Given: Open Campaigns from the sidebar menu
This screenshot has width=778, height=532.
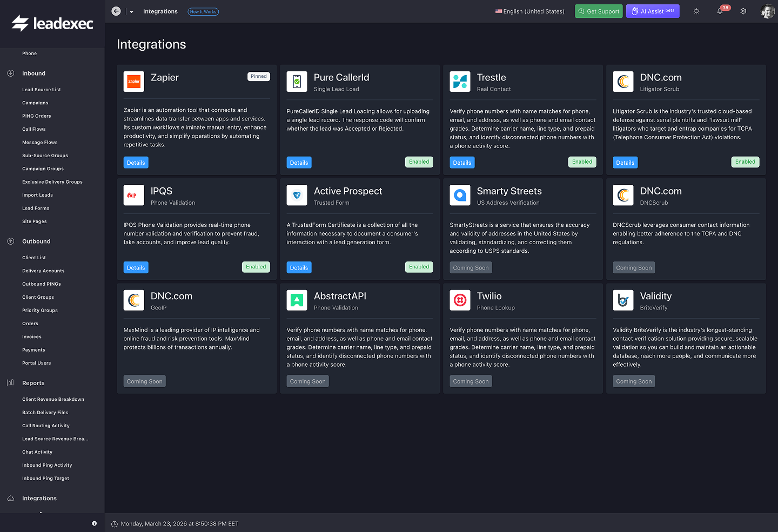Looking at the screenshot, I should (35, 103).
